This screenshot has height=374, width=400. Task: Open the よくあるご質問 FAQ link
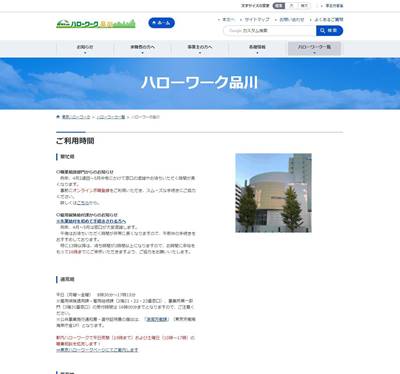[329, 20]
